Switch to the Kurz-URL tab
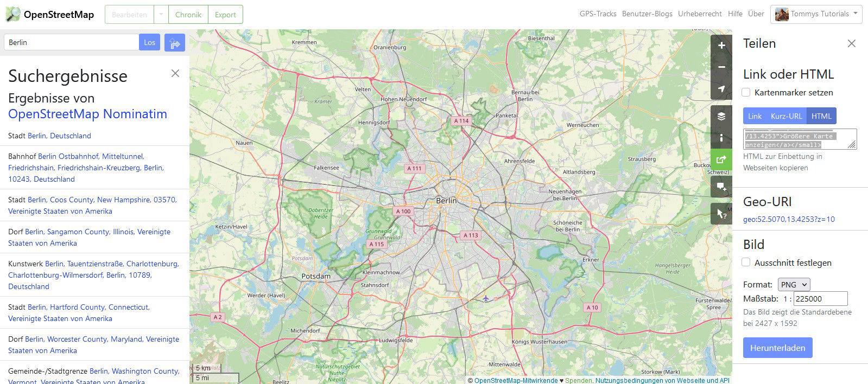Image resolution: width=868 pixels, height=384 pixels. coord(786,116)
